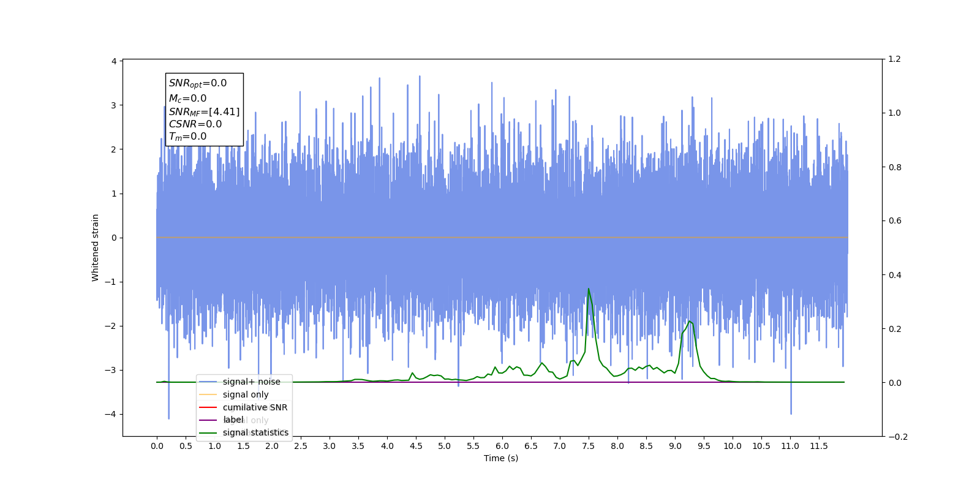Click the 'label' legend entry text
This screenshot has height=490, width=980.
tap(233, 420)
